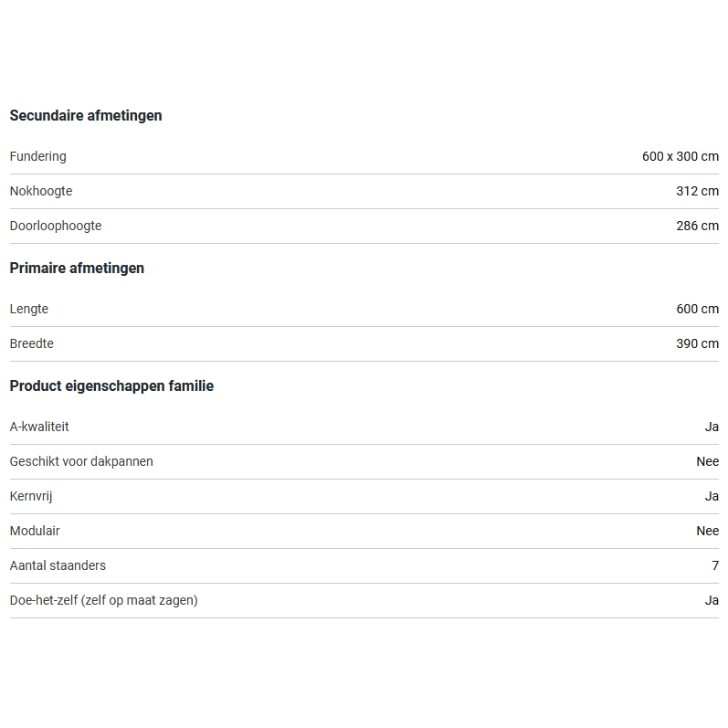Select the Doorloophoogte label
728x728 pixels.
click(x=55, y=226)
